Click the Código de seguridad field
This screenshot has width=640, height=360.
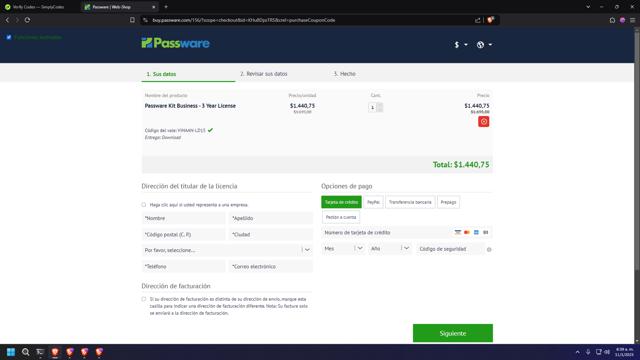click(x=450, y=249)
